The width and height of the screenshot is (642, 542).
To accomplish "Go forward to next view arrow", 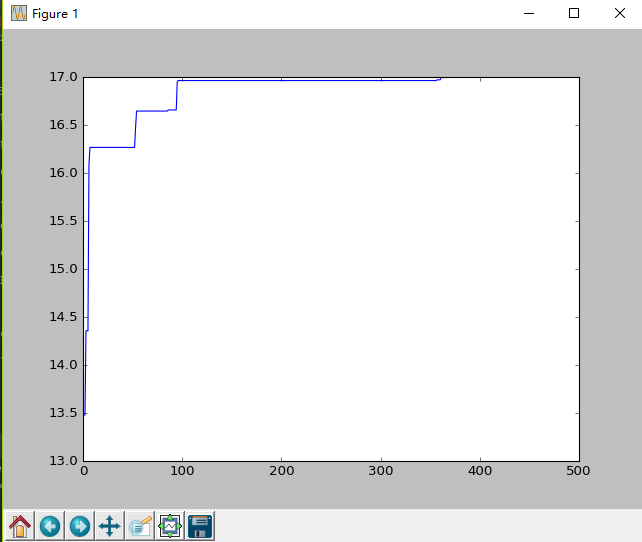I will click(80, 526).
